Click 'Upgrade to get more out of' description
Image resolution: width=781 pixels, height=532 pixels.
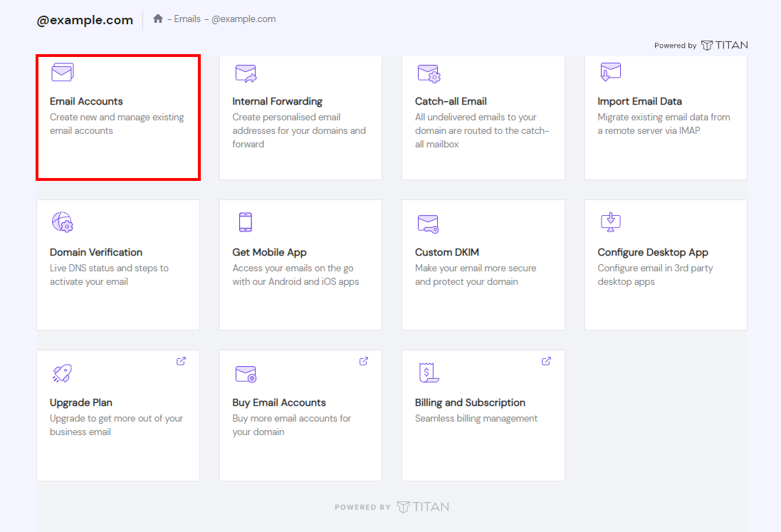pos(116,425)
